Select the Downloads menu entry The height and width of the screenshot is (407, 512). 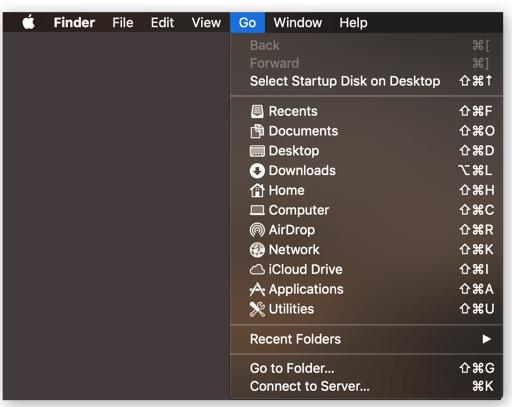366,171
